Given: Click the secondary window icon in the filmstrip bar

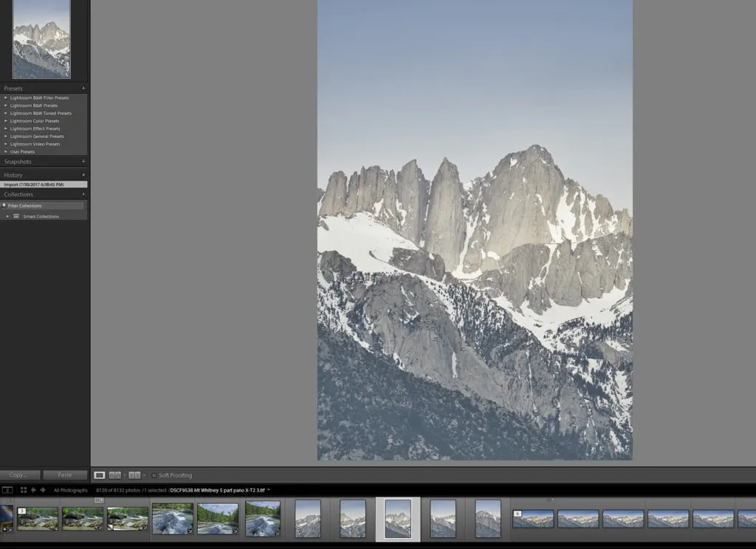Looking at the screenshot, I should click(7, 489).
